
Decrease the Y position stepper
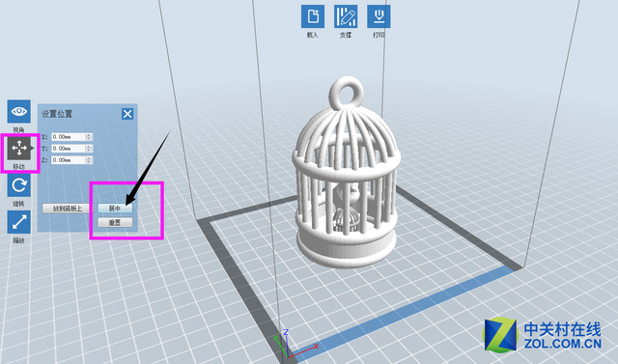coord(89,151)
